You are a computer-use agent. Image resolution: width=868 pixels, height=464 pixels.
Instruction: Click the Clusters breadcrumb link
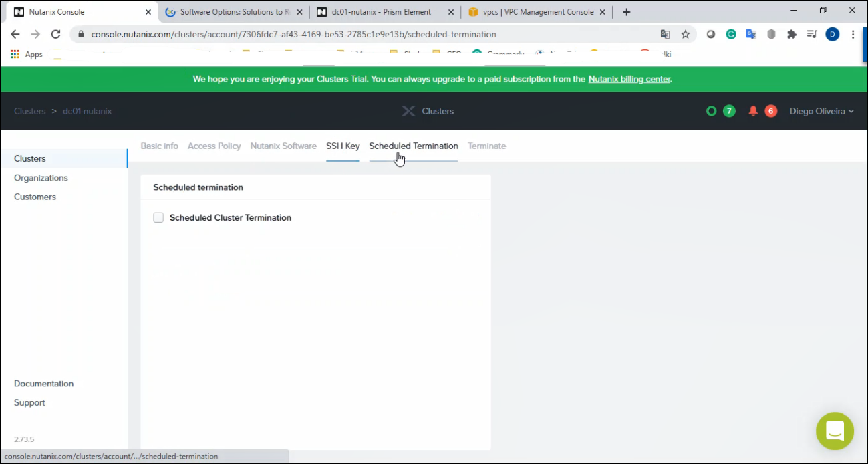point(29,111)
